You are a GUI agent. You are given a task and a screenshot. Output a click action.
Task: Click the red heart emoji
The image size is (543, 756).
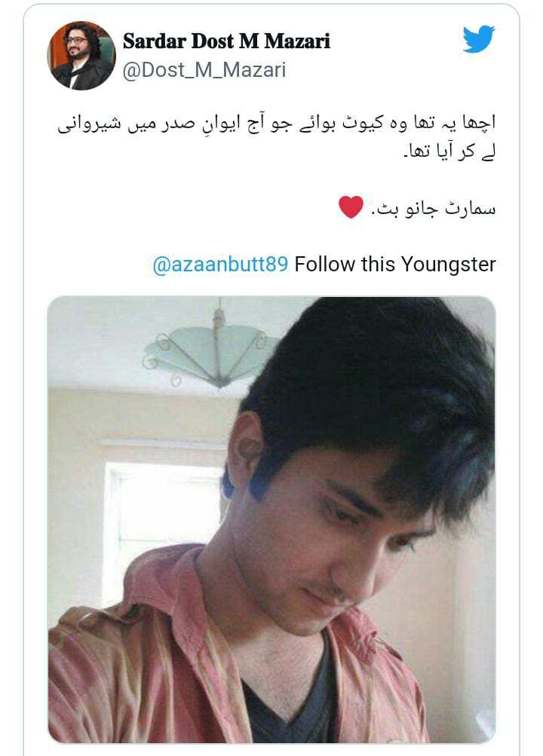(x=351, y=207)
